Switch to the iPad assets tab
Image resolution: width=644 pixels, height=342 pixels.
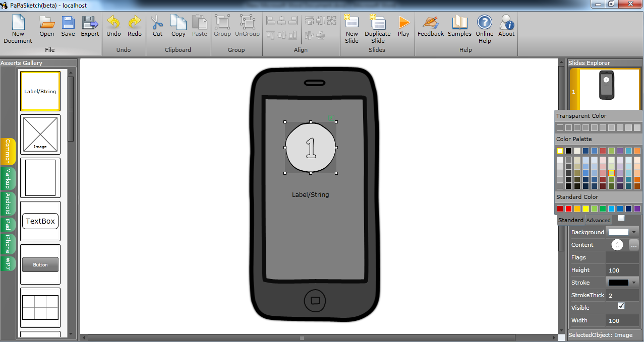click(x=8, y=224)
